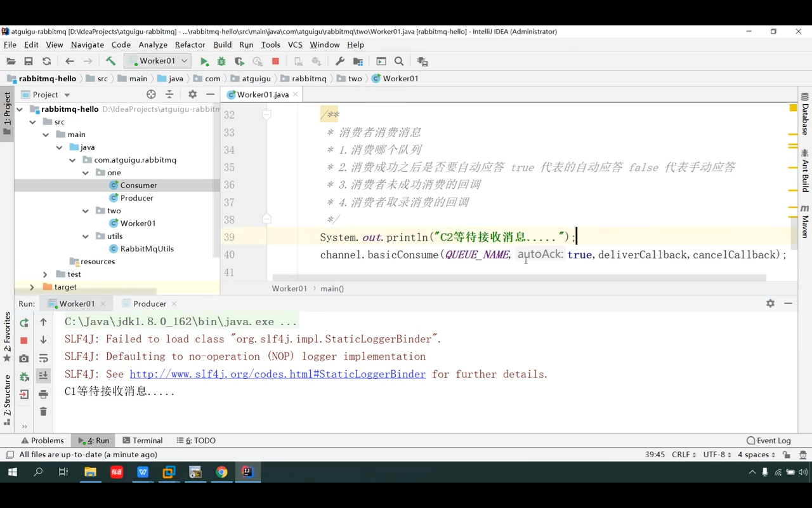Screen dimensions: 812x508
Task: Open Project Structure icon in toolbar
Action: 358,62
